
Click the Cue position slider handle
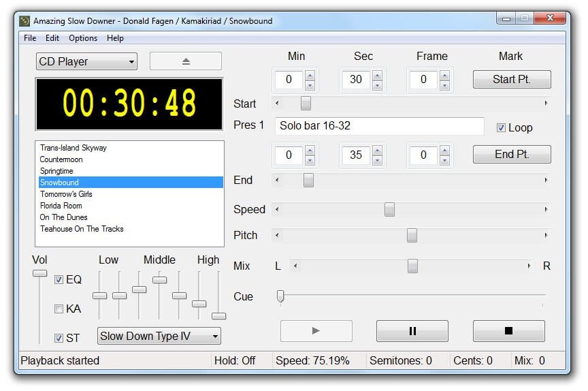pos(280,296)
